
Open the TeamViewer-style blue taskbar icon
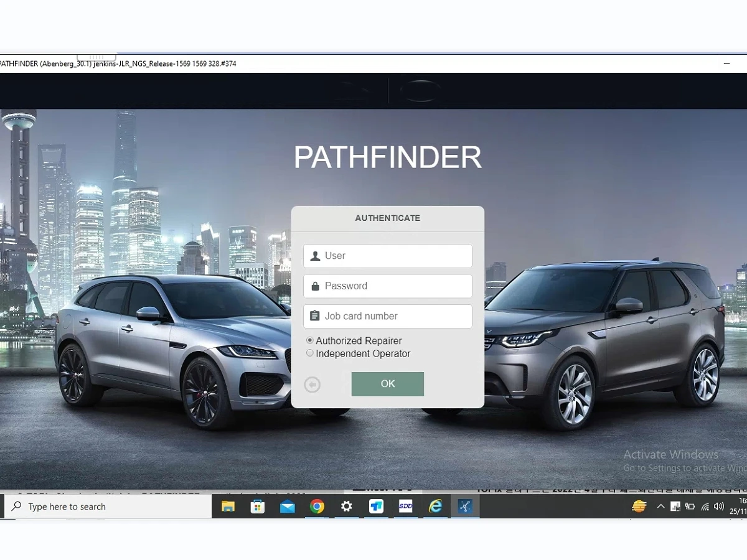(x=376, y=506)
